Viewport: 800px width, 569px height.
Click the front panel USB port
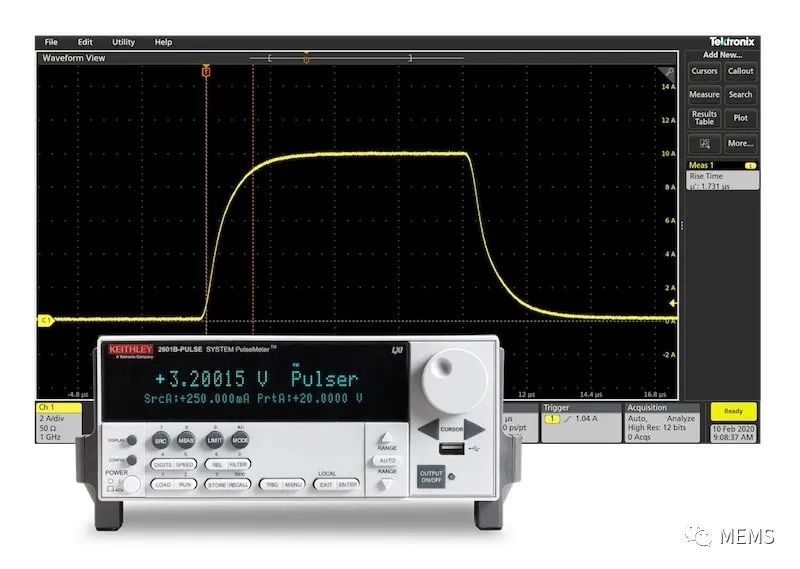coord(452,449)
